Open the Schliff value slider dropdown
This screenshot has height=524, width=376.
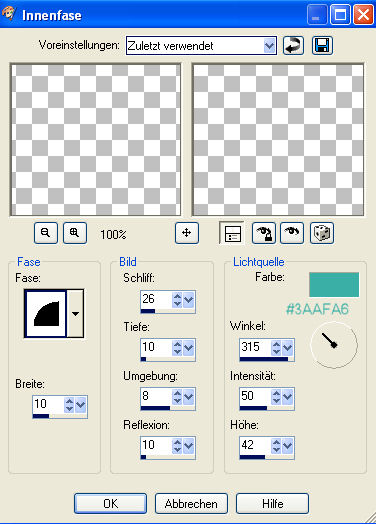pos(189,300)
